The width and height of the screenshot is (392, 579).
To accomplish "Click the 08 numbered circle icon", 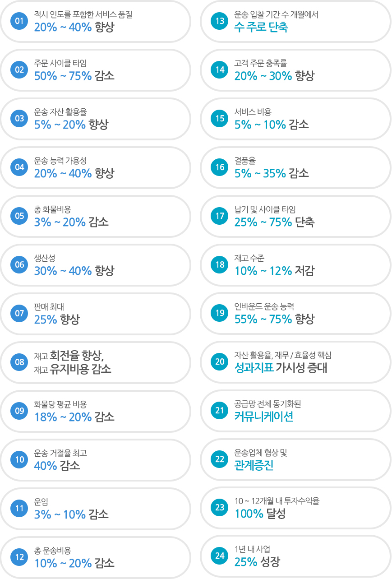I will 19,362.
